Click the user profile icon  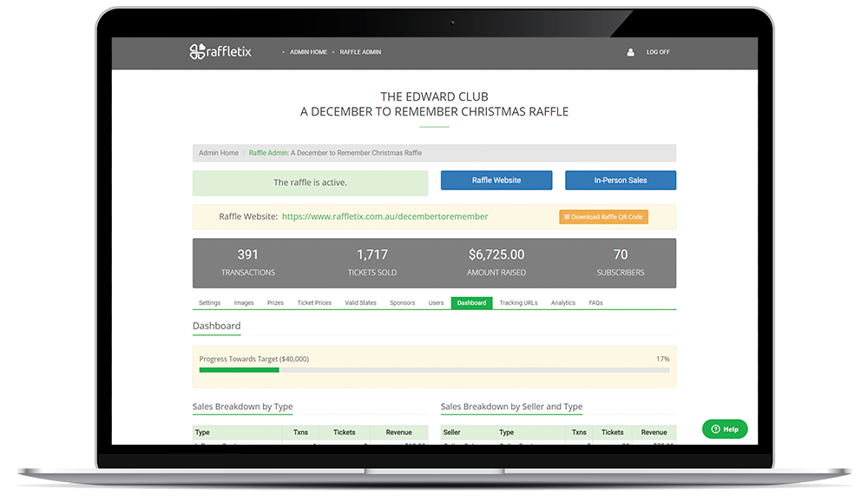(630, 52)
